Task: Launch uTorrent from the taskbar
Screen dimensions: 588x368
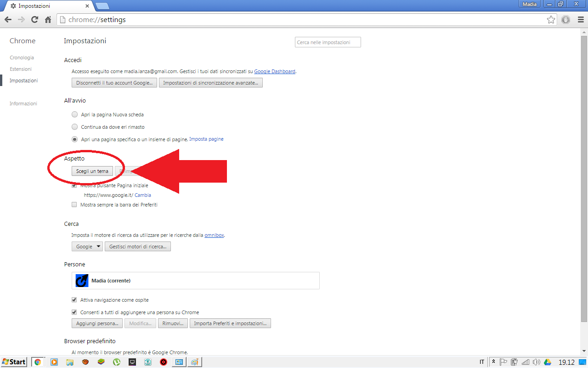Action: tap(116, 362)
